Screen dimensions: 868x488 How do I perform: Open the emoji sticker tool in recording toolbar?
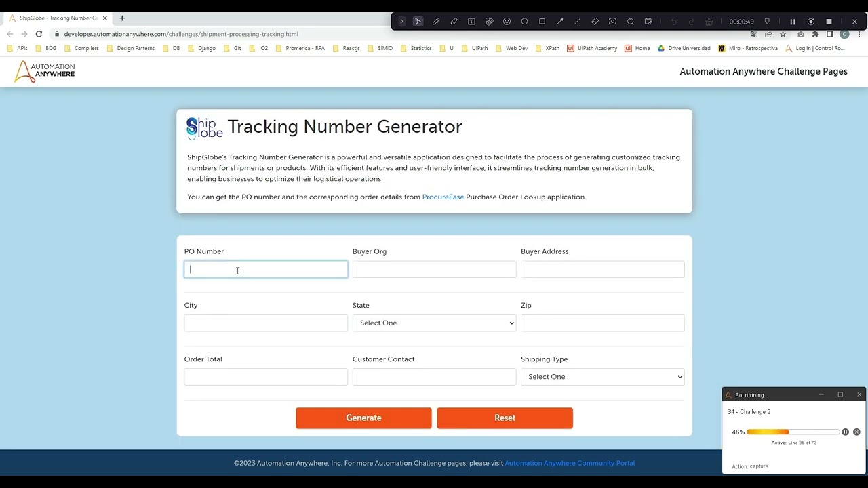pyautogui.click(x=507, y=22)
